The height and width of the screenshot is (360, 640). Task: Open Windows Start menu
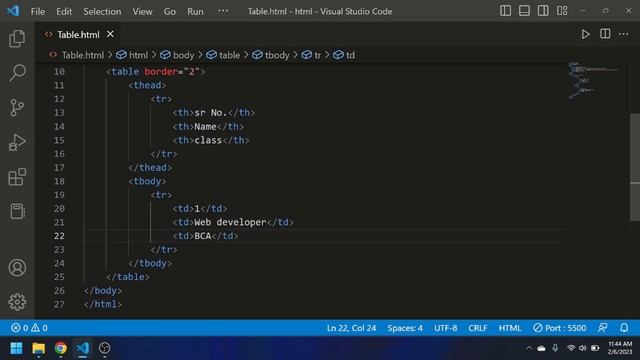pos(16,348)
